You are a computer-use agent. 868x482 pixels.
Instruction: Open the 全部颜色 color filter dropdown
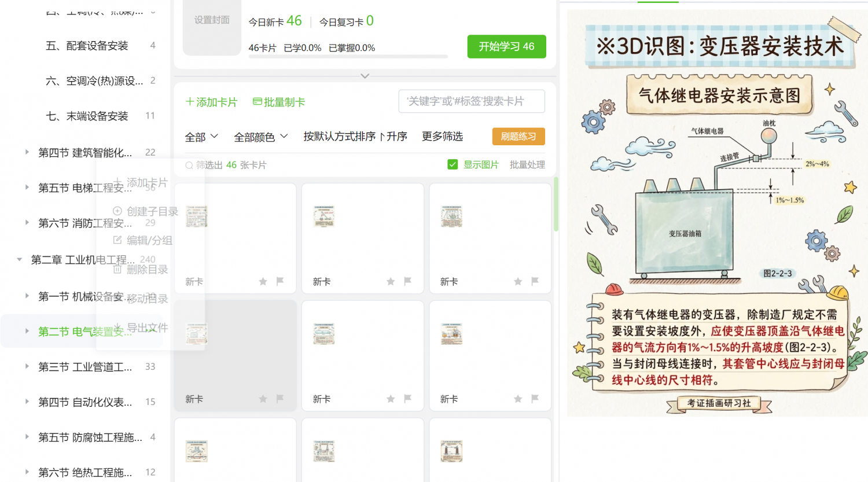coord(260,137)
